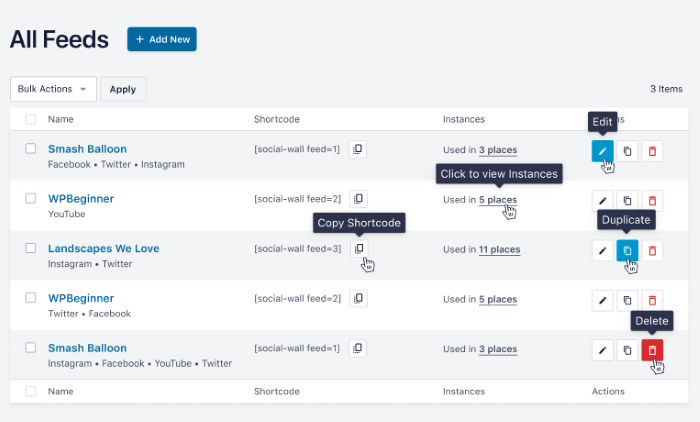Click the Instances column header in header row

[464, 119]
